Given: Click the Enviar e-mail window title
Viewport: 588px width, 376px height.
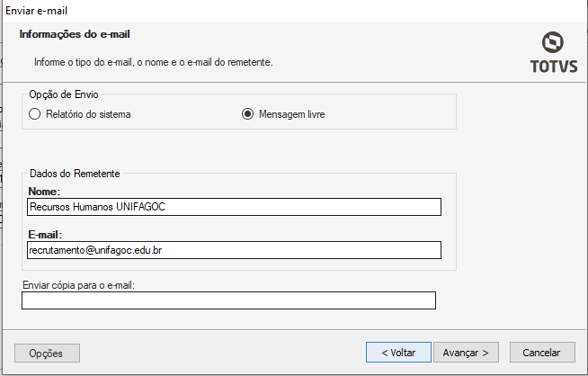Looking at the screenshot, I should (37, 11).
